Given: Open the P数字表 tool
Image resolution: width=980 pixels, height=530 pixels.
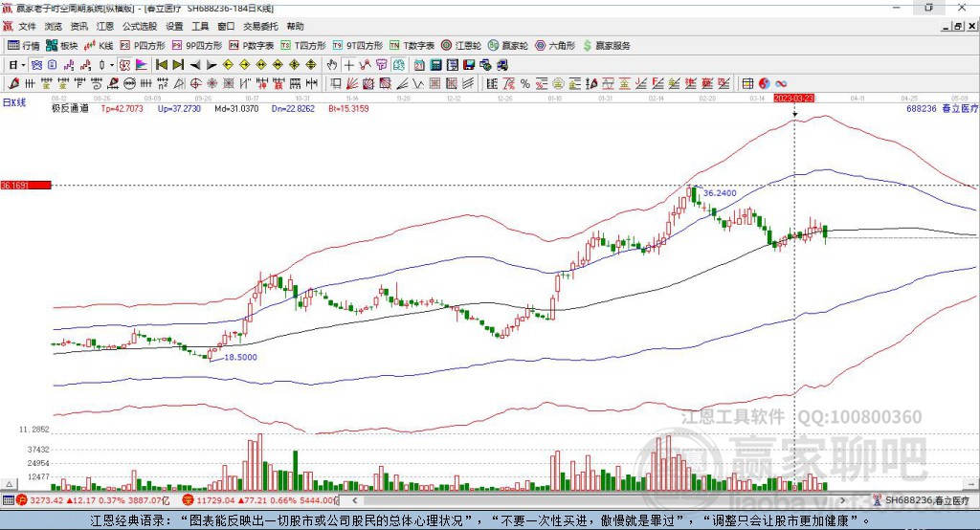Looking at the screenshot, I should coord(252,46).
